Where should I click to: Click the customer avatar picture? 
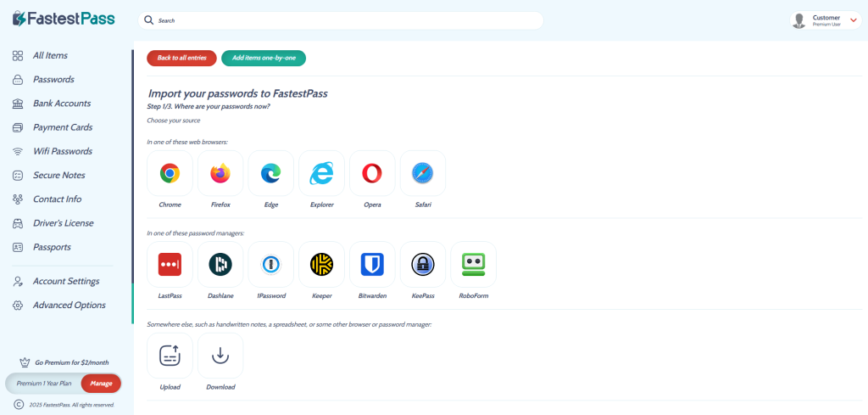(798, 20)
